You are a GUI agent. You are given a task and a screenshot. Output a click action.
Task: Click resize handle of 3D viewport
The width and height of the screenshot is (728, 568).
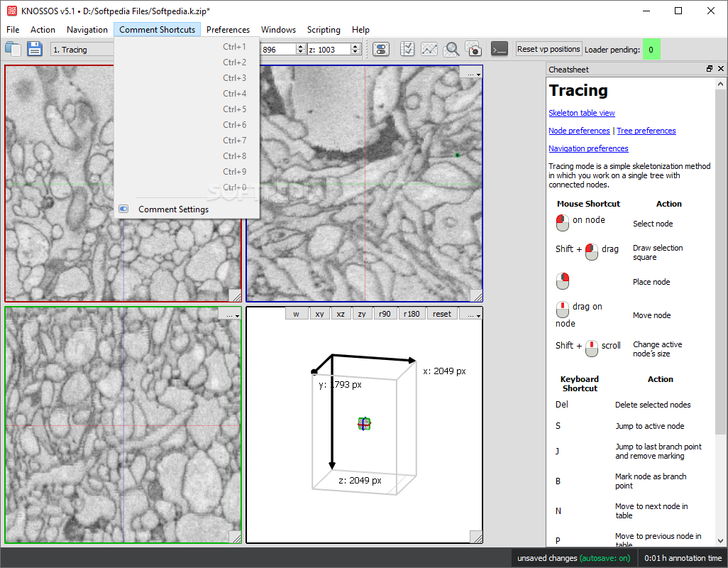pos(476,537)
